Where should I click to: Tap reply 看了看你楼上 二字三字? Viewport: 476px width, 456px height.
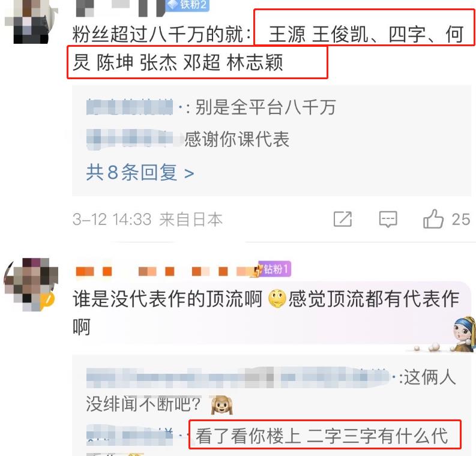click(322, 436)
